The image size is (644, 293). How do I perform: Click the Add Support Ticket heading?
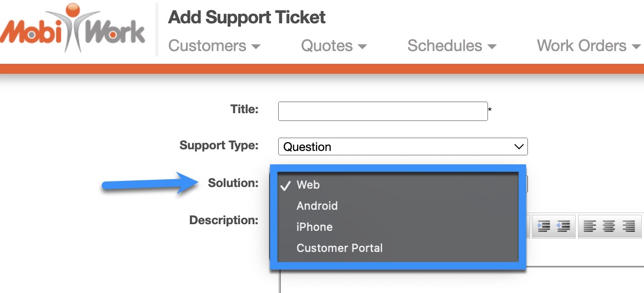[247, 18]
